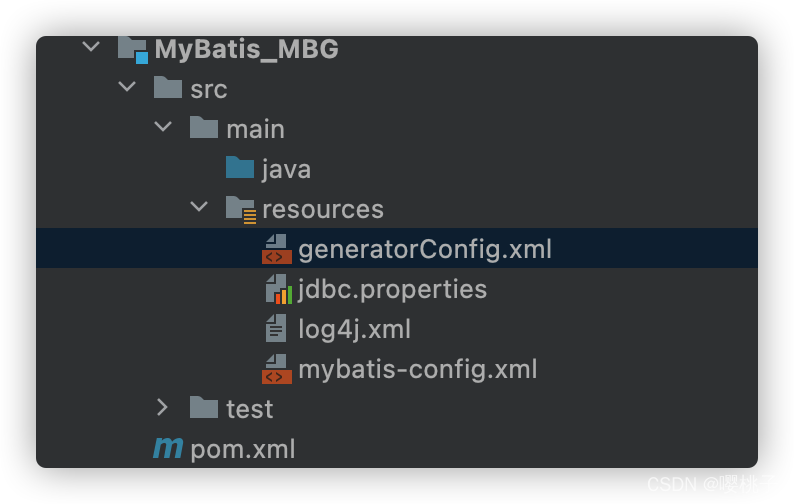This screenshot has width=794, height=504.
Task: Click the generatorConfig.xml file icon
Action: [x=277, y=248]
